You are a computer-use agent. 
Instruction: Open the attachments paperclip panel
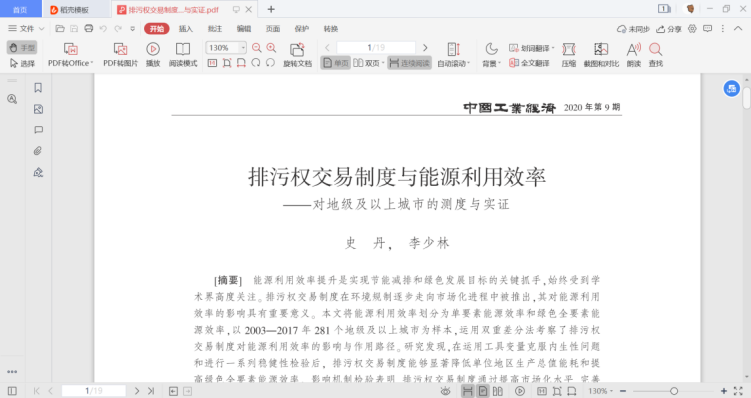pyautogui.click(x=38, y=151)
